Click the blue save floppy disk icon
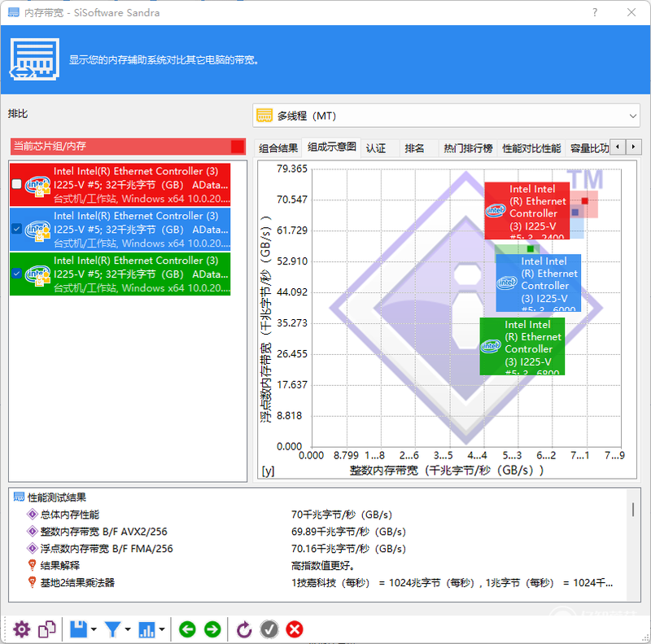 (78, 629)
